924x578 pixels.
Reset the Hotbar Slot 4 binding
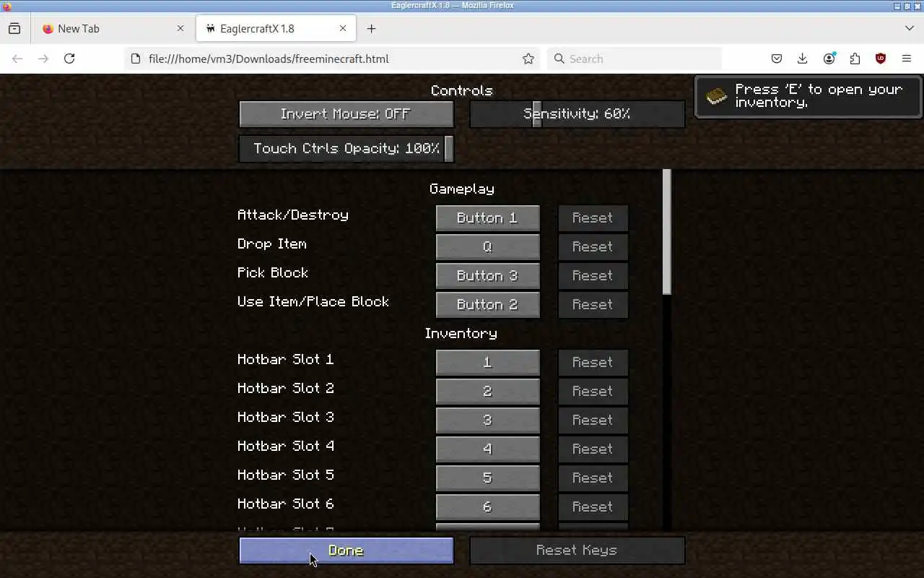(x=593, y=449)
